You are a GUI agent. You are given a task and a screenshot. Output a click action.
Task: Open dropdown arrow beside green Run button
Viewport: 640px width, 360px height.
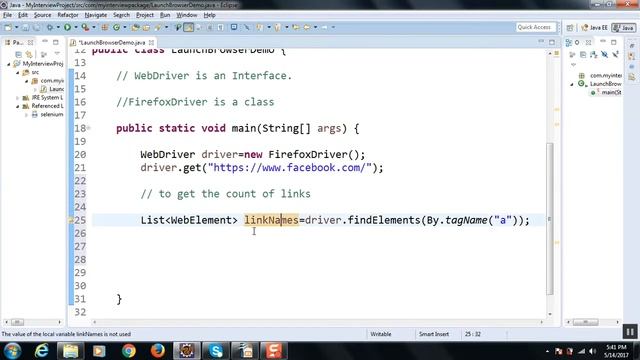(76, 27)
